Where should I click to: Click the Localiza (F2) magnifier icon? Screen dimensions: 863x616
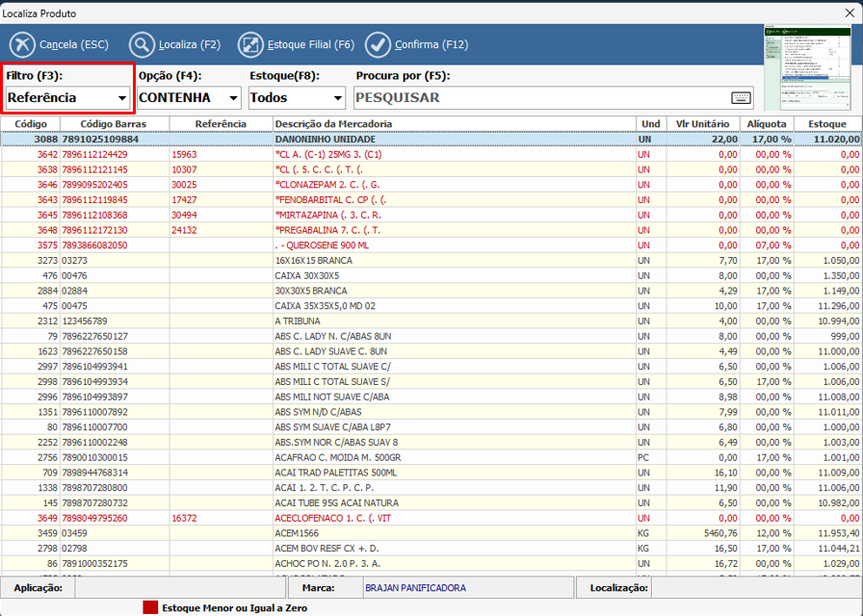pos(142,44)
